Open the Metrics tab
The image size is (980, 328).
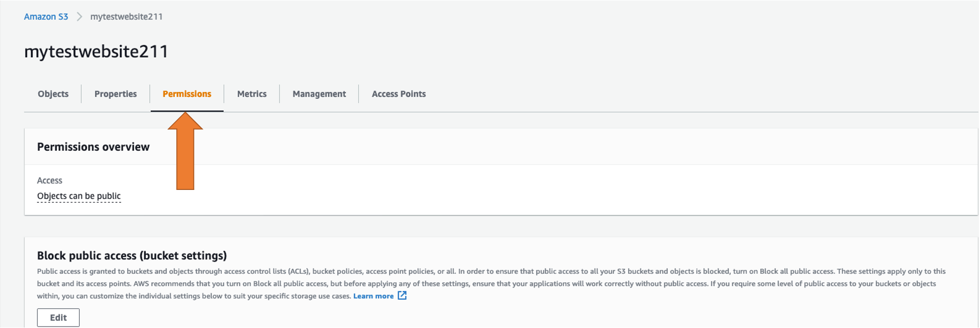point(252,94)
